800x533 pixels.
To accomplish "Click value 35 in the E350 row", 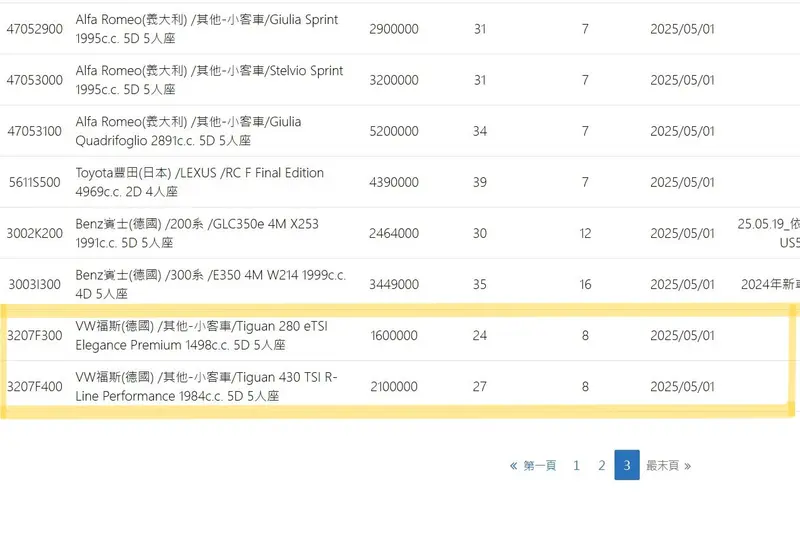I will [x=480, y=284].
